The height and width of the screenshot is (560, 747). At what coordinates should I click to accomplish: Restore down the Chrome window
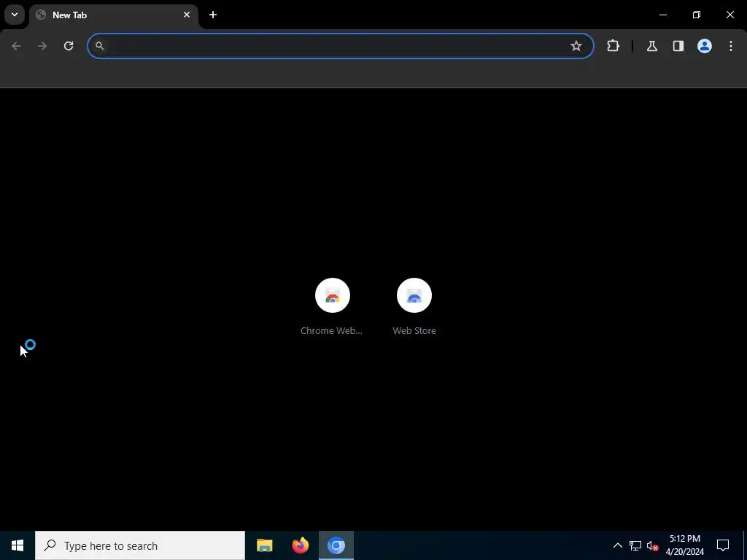[x=697, y=15]
